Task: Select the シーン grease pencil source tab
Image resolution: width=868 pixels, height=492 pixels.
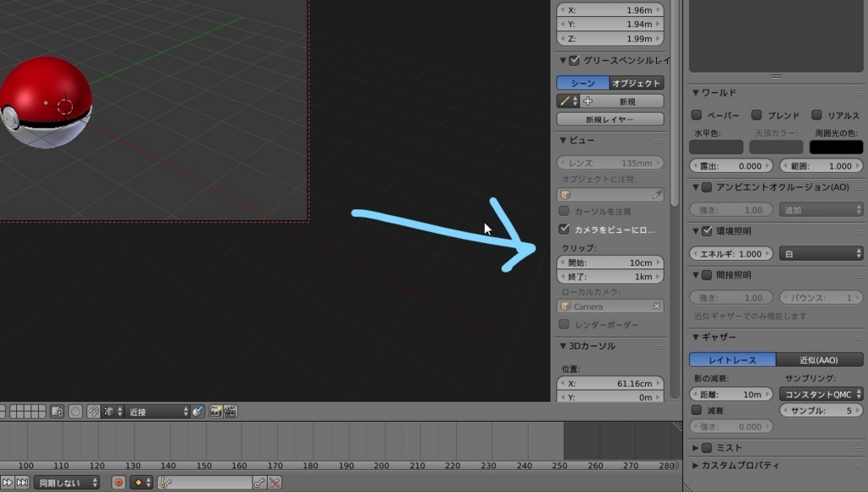Action: (583, 83)
